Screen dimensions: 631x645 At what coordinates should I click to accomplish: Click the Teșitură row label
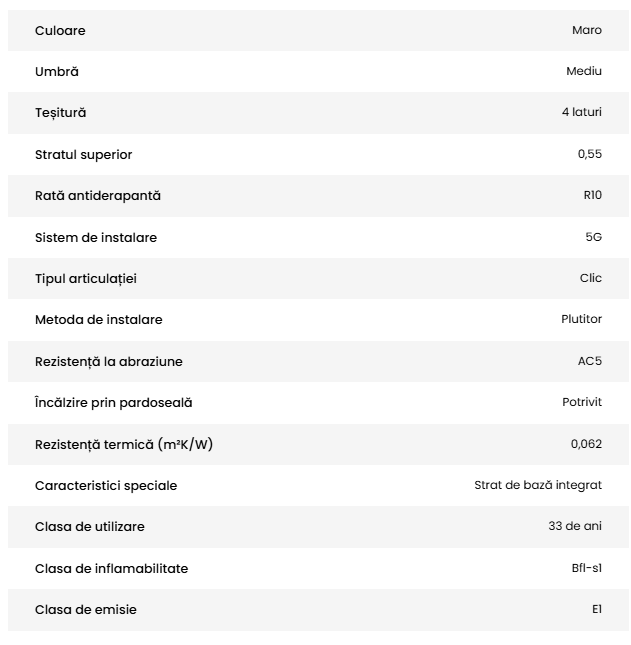[x=61, y=113]
